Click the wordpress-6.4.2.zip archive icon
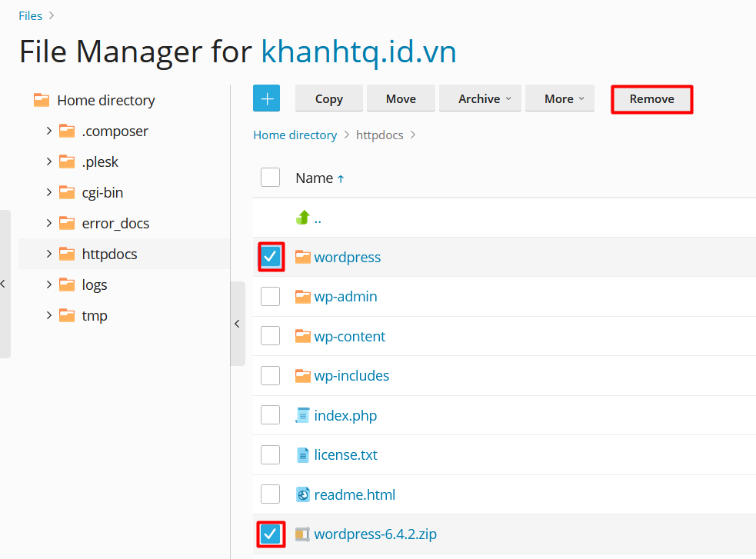The width and height of the screenshot is (756, 559). [x=303, y=534]
